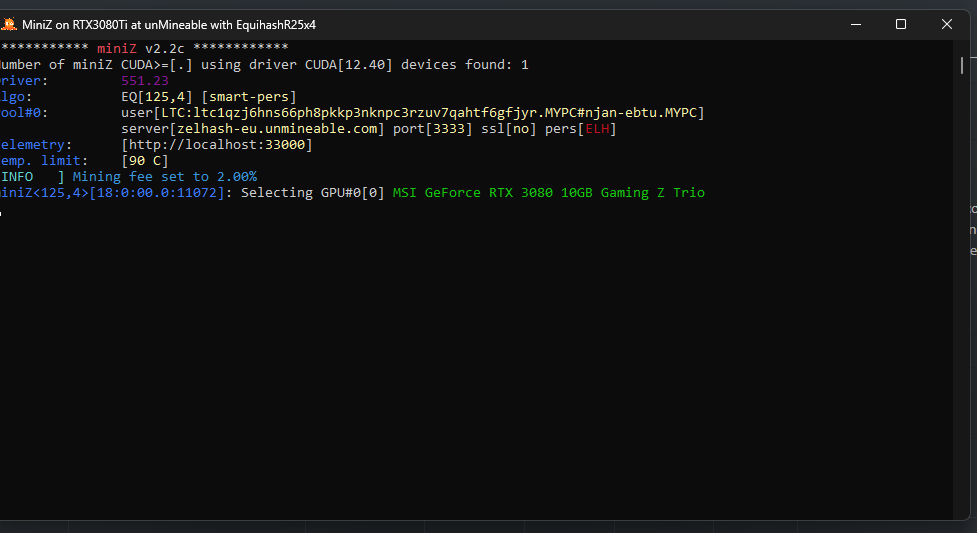Click the 'port[3333]' text

[x=432, y=128]
